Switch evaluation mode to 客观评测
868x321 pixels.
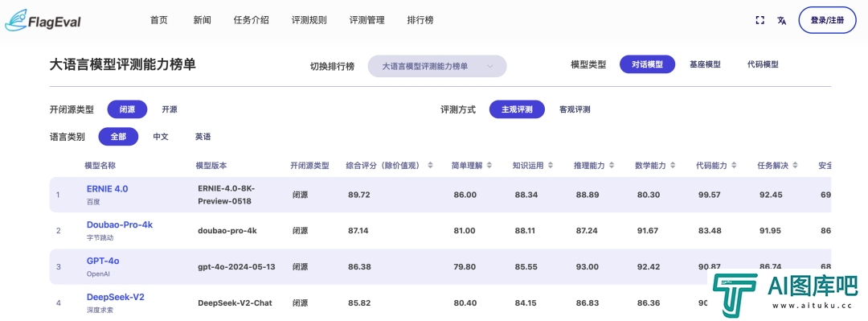click(575, 109)
